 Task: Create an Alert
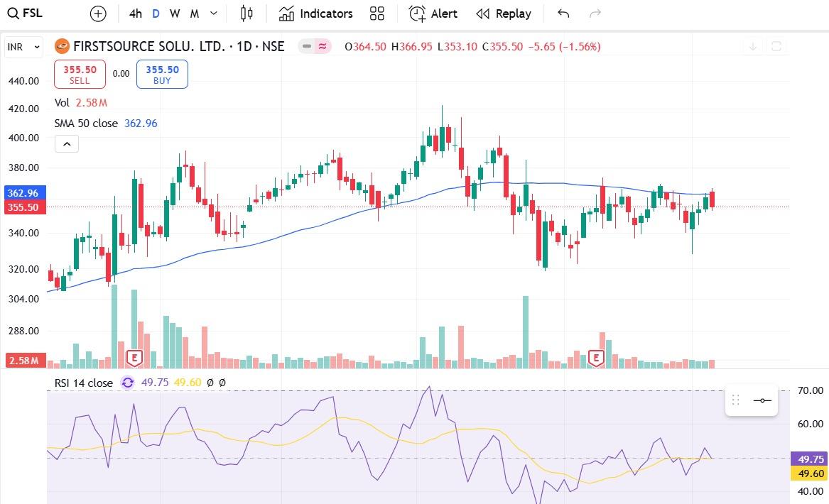tap(433, 13)
